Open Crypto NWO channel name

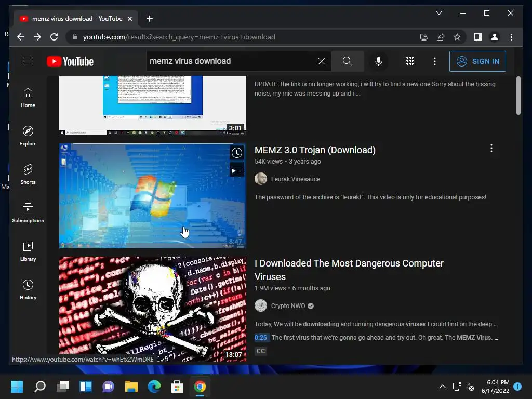pos(288,305)
